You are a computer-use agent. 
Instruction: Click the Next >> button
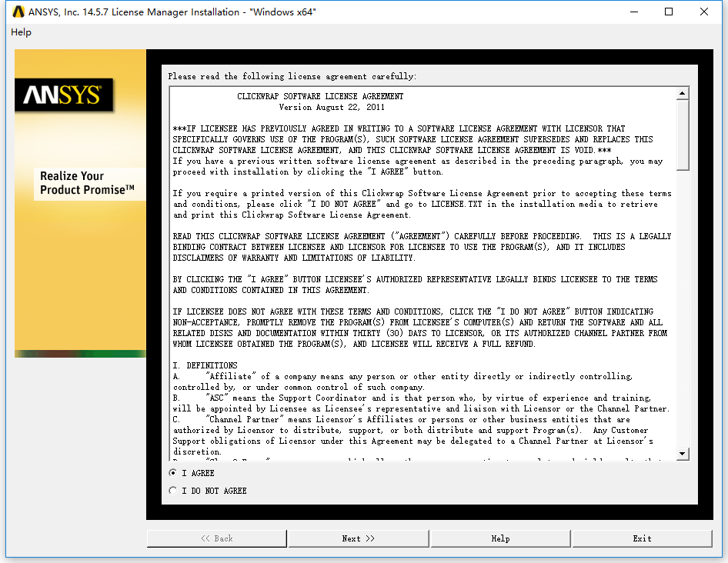pos(358,538)
